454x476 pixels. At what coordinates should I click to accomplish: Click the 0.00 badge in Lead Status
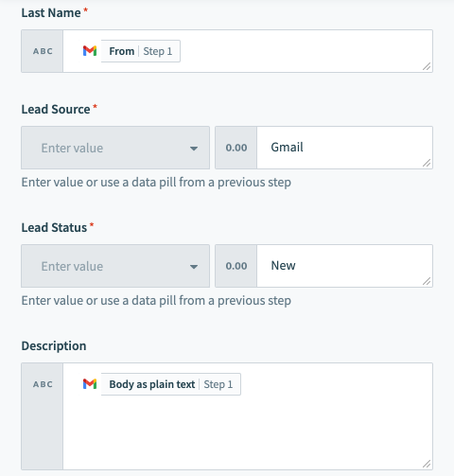[x=236, y=266]
